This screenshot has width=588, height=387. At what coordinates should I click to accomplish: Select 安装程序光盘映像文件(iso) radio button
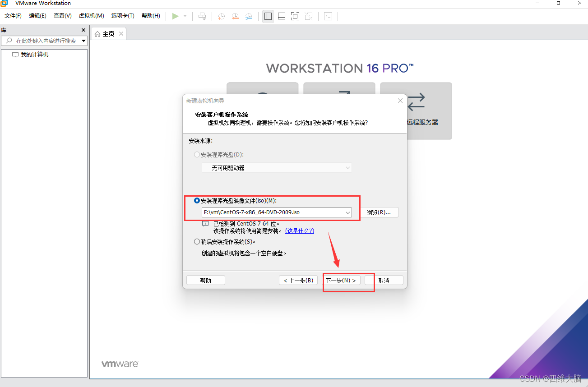point(197,201)
